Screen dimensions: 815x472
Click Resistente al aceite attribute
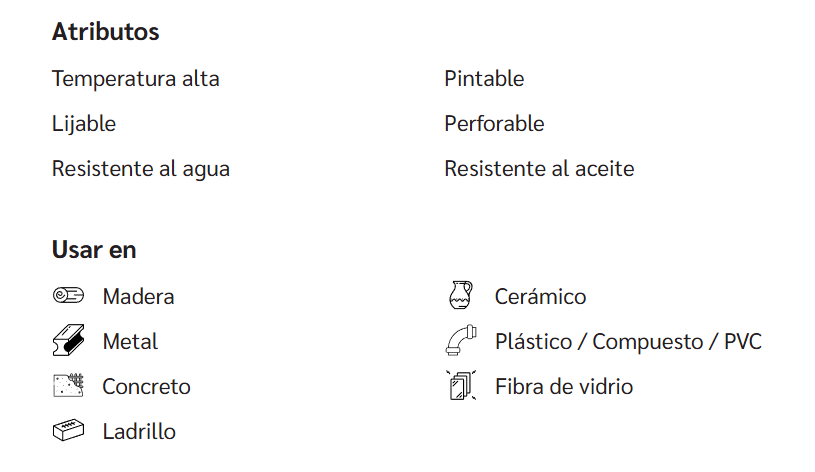(x=539, y=169)
